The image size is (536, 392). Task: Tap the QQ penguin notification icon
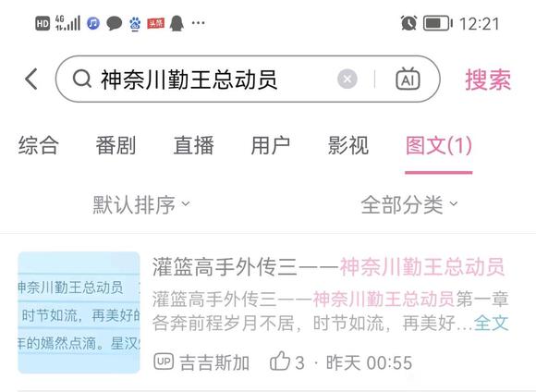pos(177,24)
